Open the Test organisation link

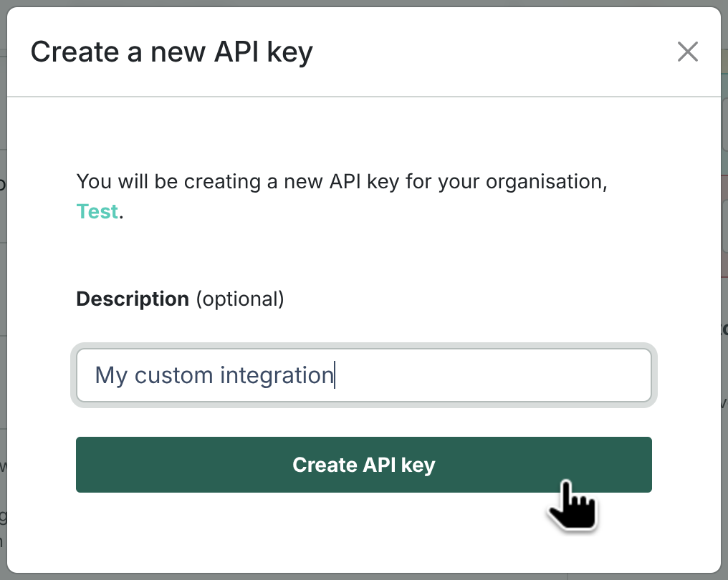coord(97,212)
